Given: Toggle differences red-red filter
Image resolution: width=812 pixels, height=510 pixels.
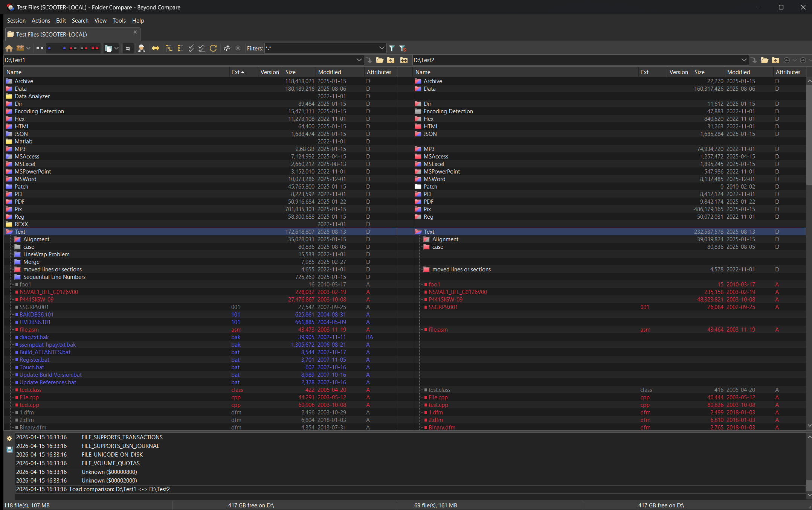Looking at the screenshot, I should pyautogui.click(x=95, y=48).
